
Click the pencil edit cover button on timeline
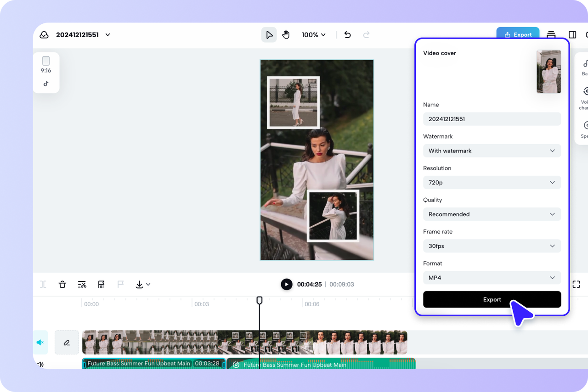click(67, 342)
